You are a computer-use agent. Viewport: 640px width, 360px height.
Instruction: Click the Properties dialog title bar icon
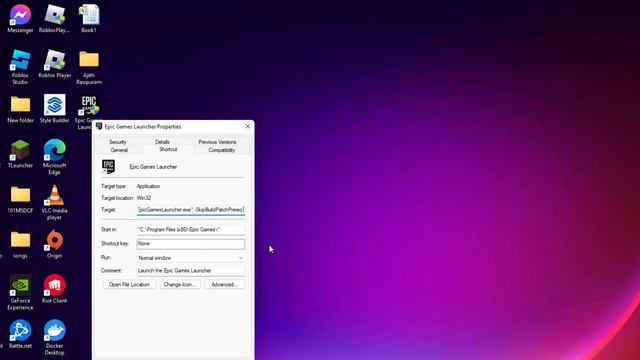99,127
